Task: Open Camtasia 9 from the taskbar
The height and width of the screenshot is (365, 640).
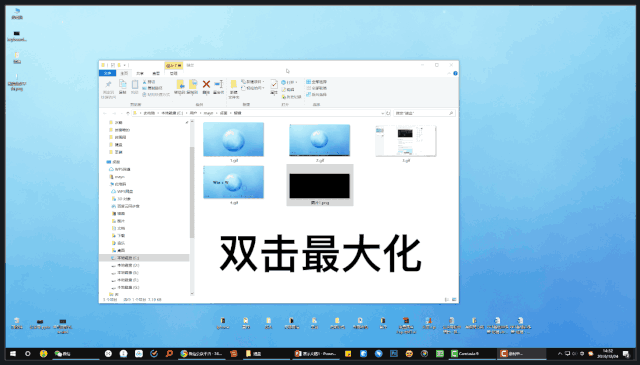Action: 471,354
